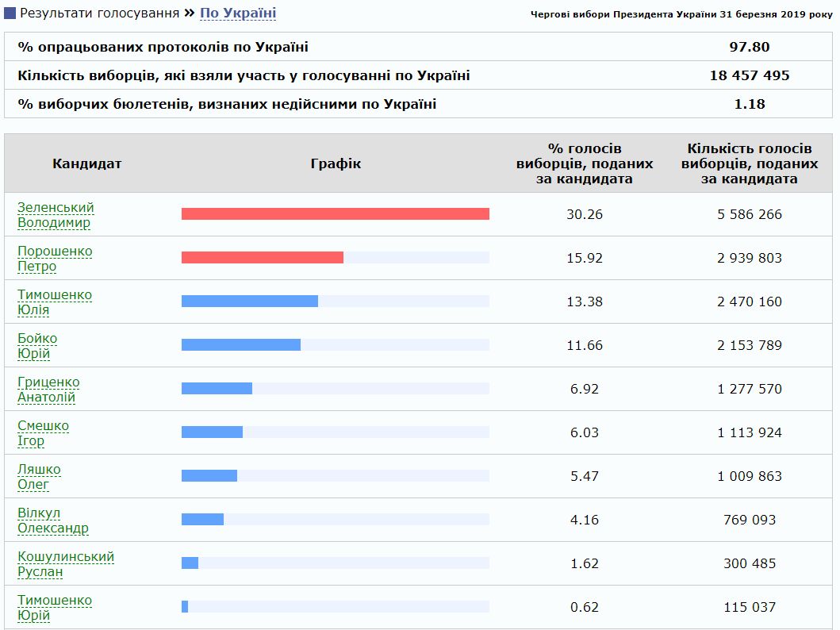840x630 pixels.
Task: Click the Кандидат column header
Action: (87, 163)
